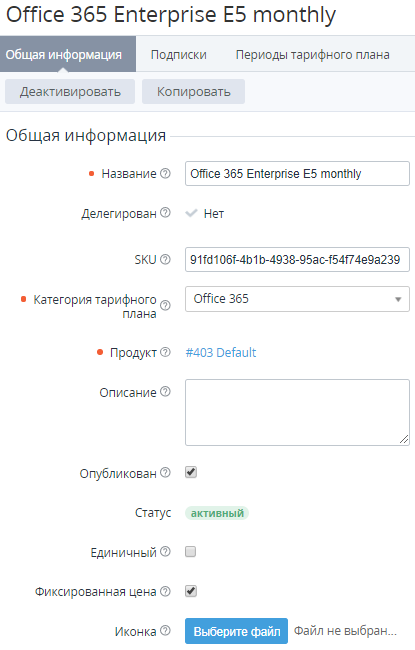
Task: Click the help icon next to Название
Action: (165, 173)
